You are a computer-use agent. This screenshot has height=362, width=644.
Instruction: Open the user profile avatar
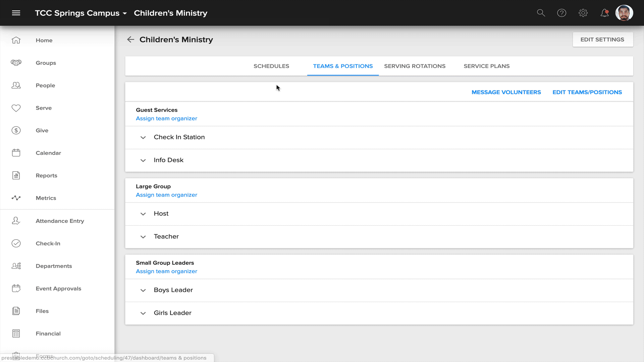[624, 13]
